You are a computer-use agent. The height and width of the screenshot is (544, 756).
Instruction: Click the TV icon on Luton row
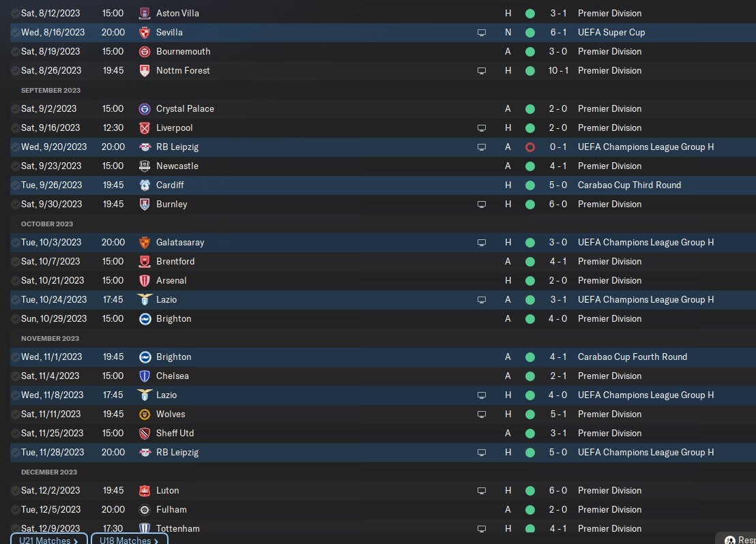(x=482, y=490)
